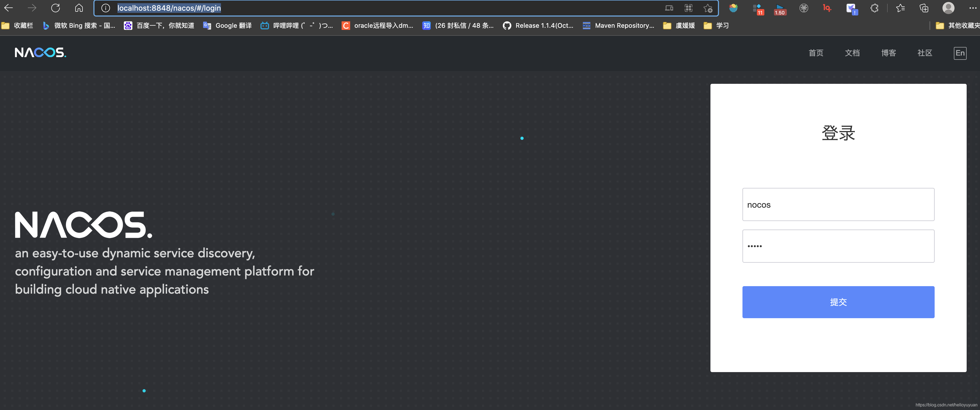Reload the page with refresh icon
980x410 pixels.
(56, 8)
